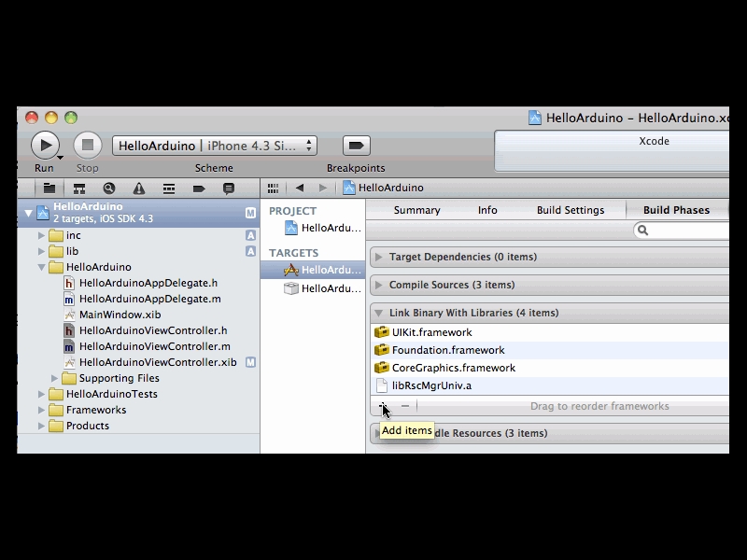
Task: Collapse the HelloArduino project root
Action: [29, 213]
